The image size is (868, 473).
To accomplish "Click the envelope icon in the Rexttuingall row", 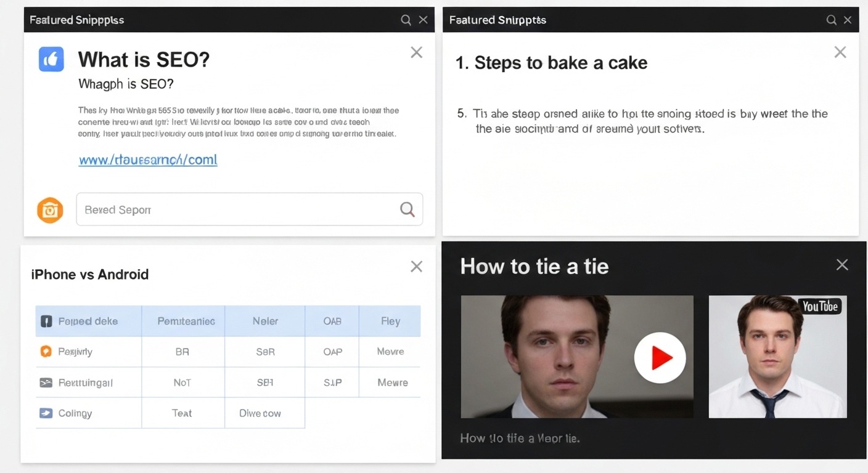I will [x=46, y=382].
